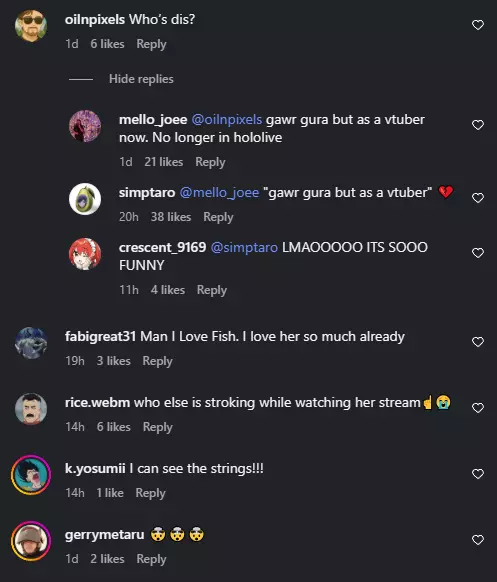Heart fabigreat31's "Man I Love Fish" comment
Viewport: 497px width, 582px height.
click(x=478, y=342)
